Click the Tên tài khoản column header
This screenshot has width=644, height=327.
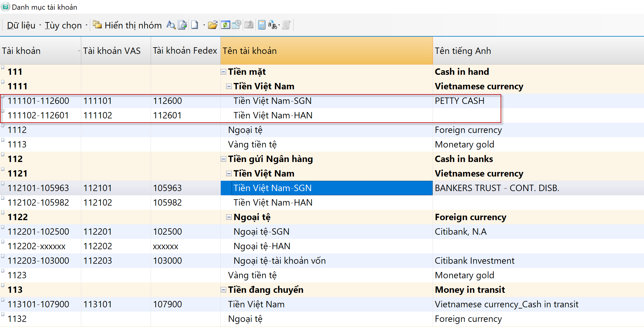click(327, 51)
